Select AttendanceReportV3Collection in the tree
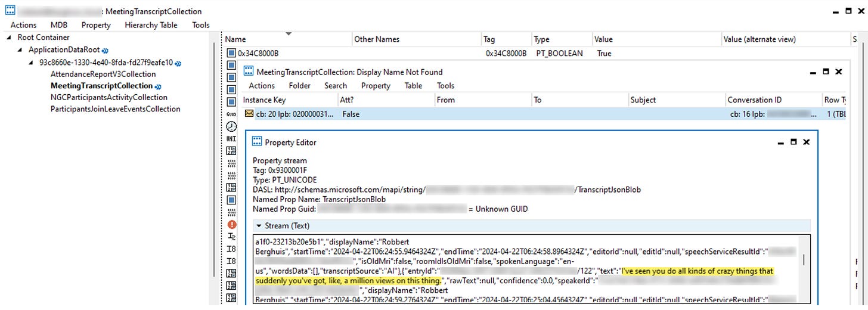 103,74
